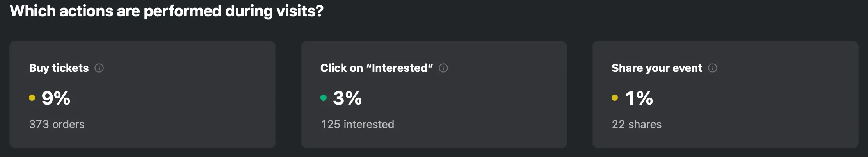Click the info icon next to Buy tickets

(99, 68)
